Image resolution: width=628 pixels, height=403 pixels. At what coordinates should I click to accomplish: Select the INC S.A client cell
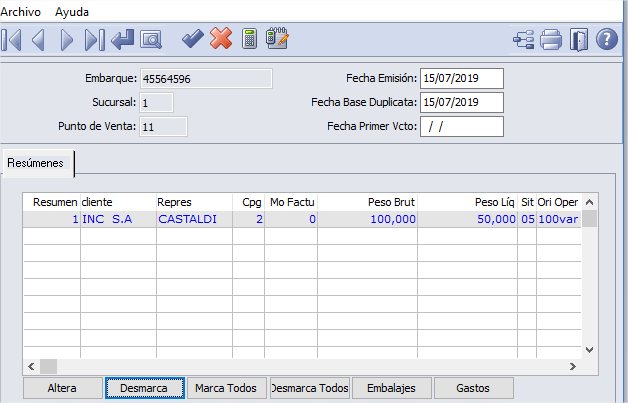119,219
